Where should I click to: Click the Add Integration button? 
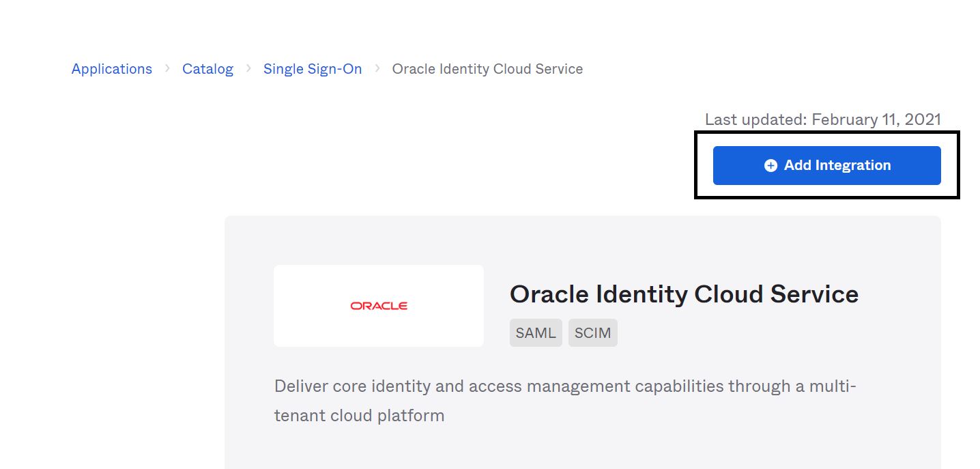(826, 165)
